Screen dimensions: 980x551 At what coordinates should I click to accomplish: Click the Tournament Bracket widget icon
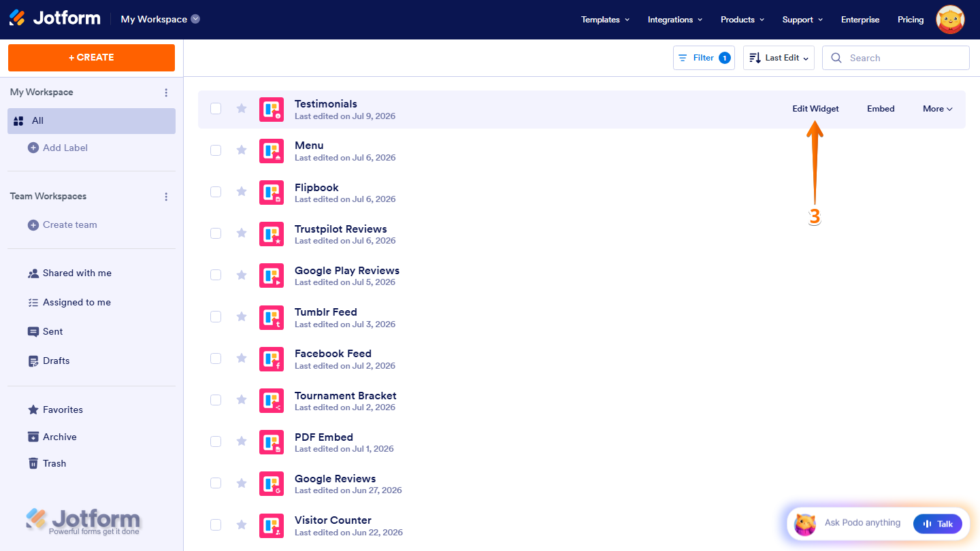pos(272,401)
